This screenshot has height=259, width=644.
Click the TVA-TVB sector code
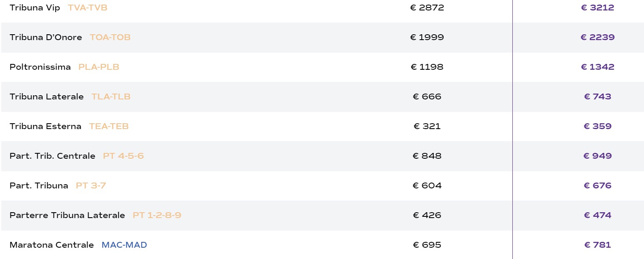click(87, 8)
